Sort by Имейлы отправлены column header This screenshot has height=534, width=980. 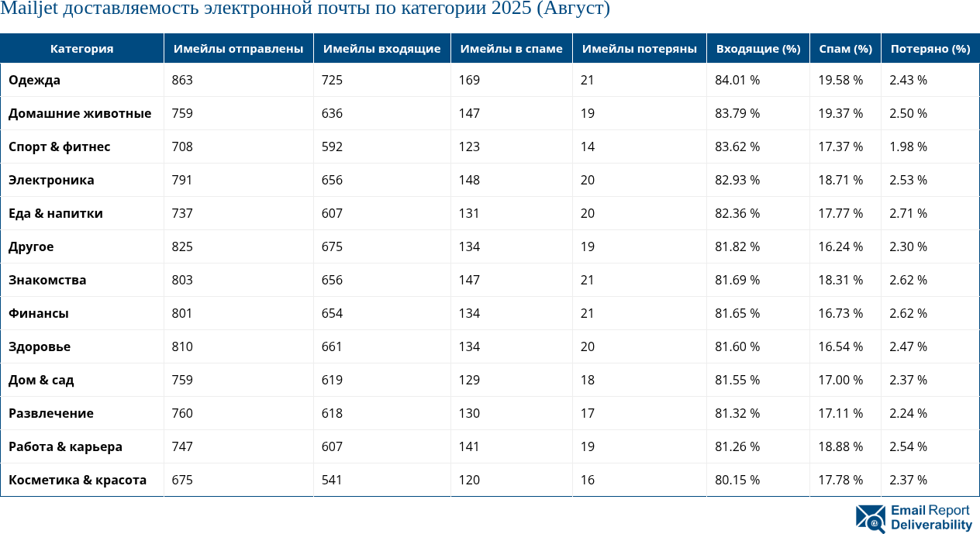[x=238, y=49]
